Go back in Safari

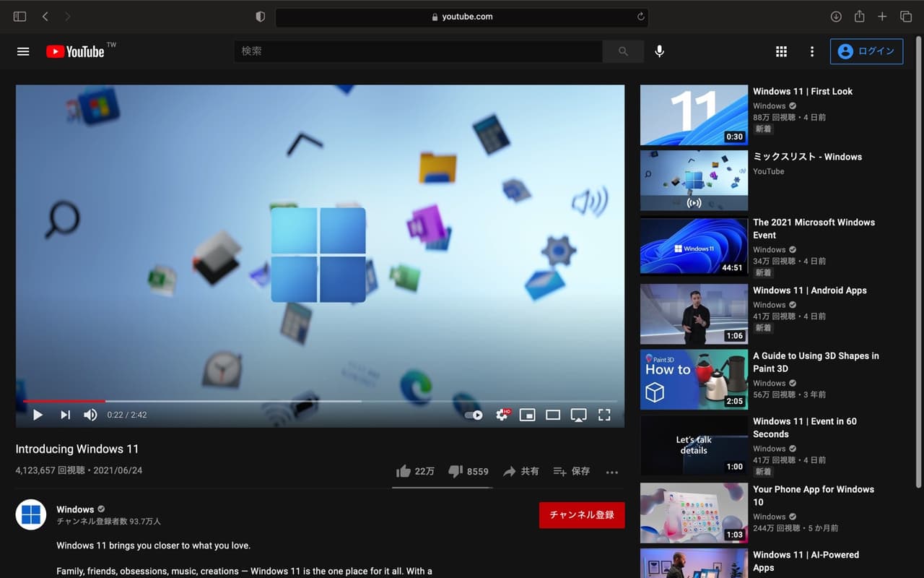tap(45, 17)
